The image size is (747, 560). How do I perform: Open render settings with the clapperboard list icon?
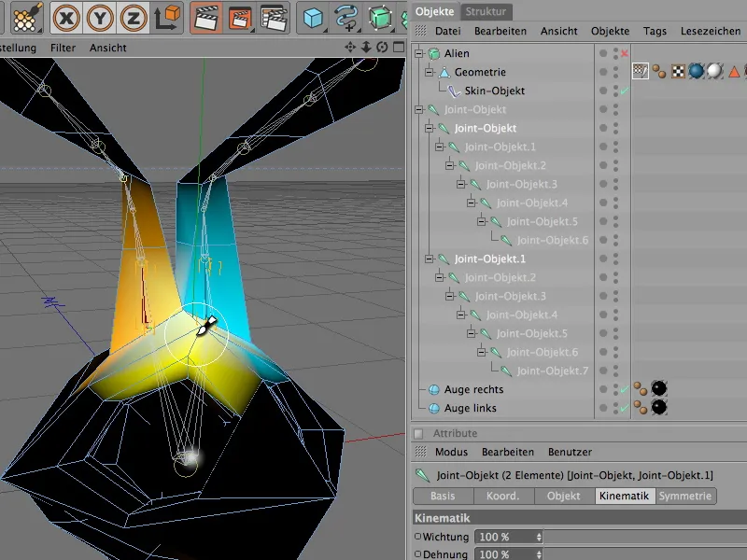tap(274, 18)
